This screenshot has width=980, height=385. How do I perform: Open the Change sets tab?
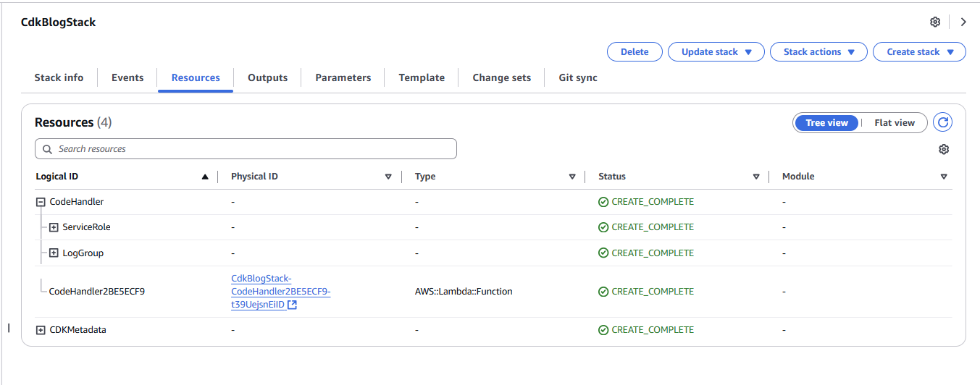pyautogui.click(x=501, y=77)
